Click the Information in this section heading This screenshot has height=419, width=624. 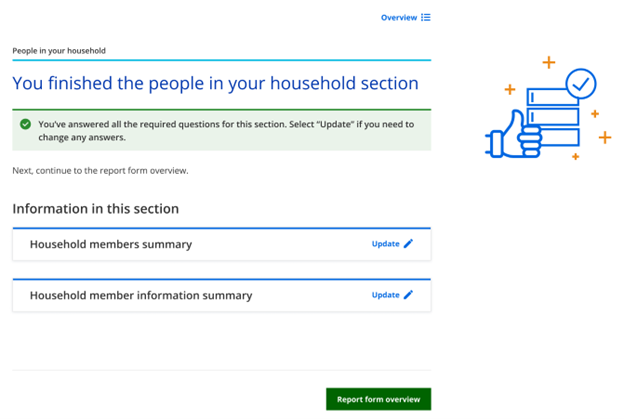point(95,209)
